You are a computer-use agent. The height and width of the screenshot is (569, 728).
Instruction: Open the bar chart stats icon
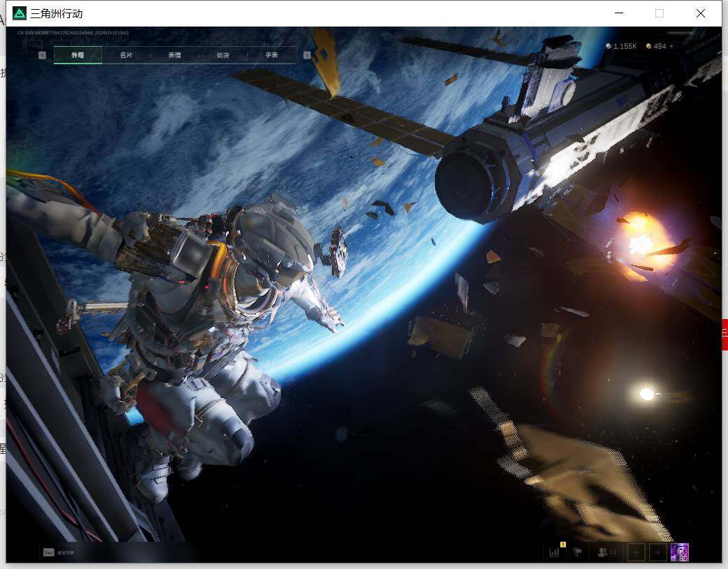554,552
